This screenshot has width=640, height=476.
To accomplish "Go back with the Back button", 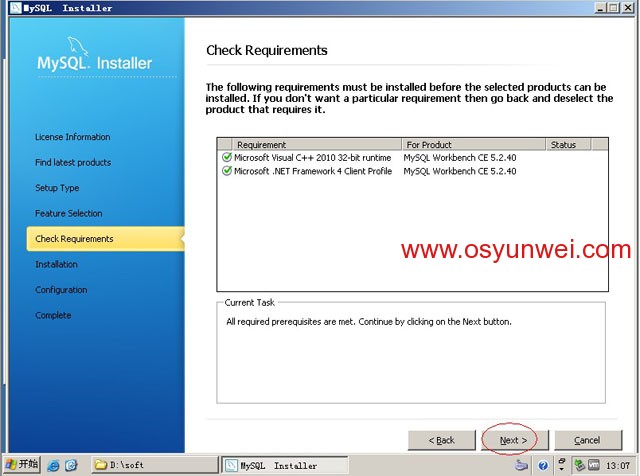I will click(442, 440).
